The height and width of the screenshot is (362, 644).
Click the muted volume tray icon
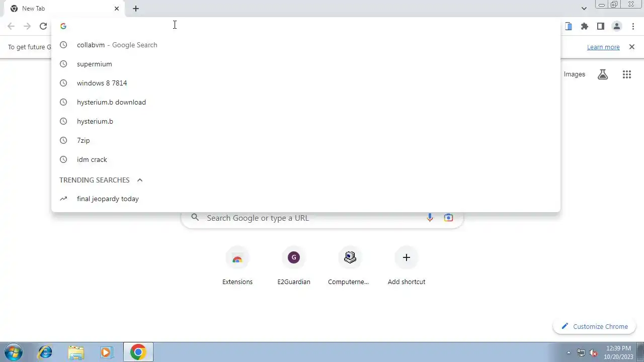[593, 352]
